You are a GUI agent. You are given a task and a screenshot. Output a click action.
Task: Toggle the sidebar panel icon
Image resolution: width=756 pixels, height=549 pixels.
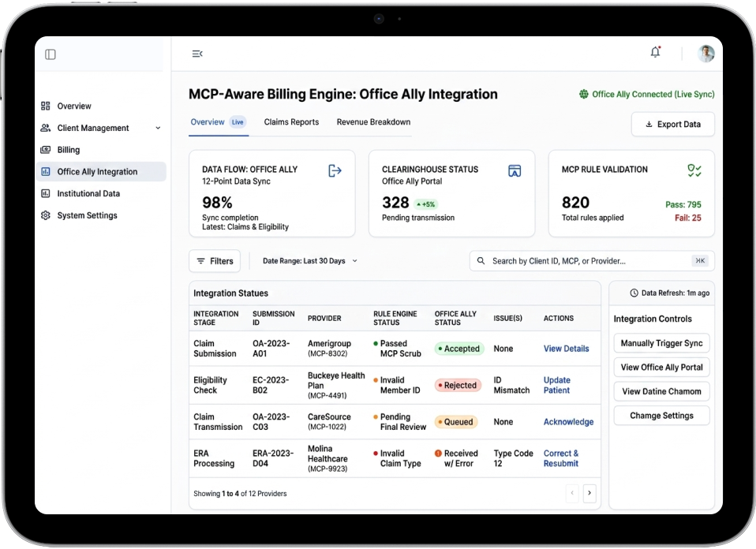(x=51, y=54)
